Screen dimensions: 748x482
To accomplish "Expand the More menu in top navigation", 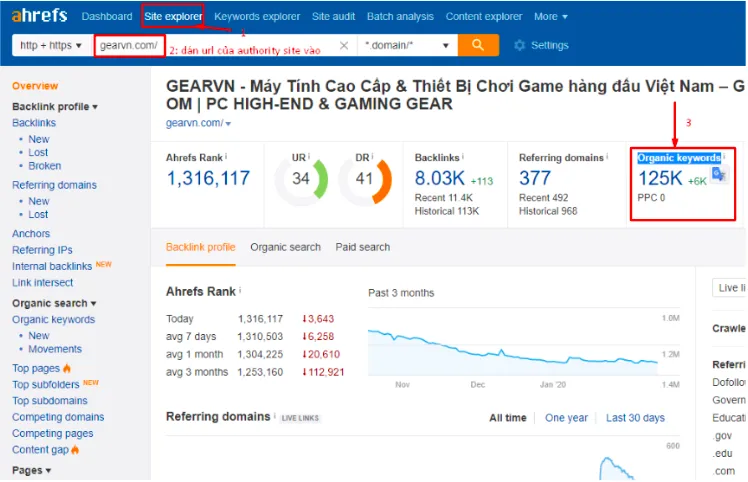I will pos(550,16).
